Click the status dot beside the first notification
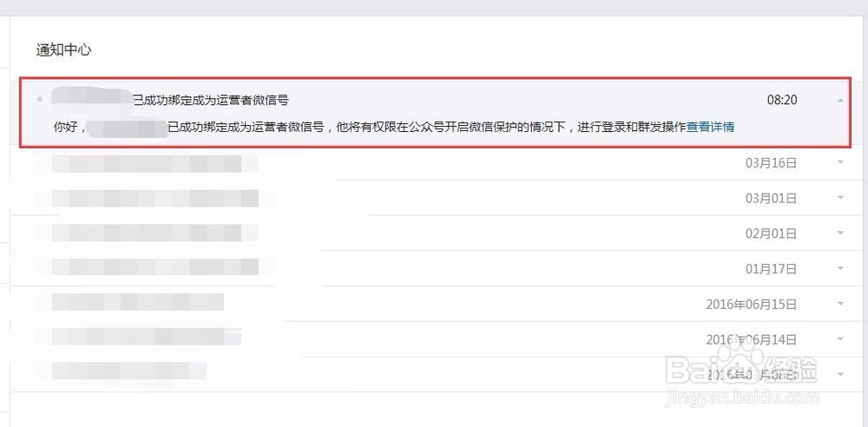 (39, 100)
